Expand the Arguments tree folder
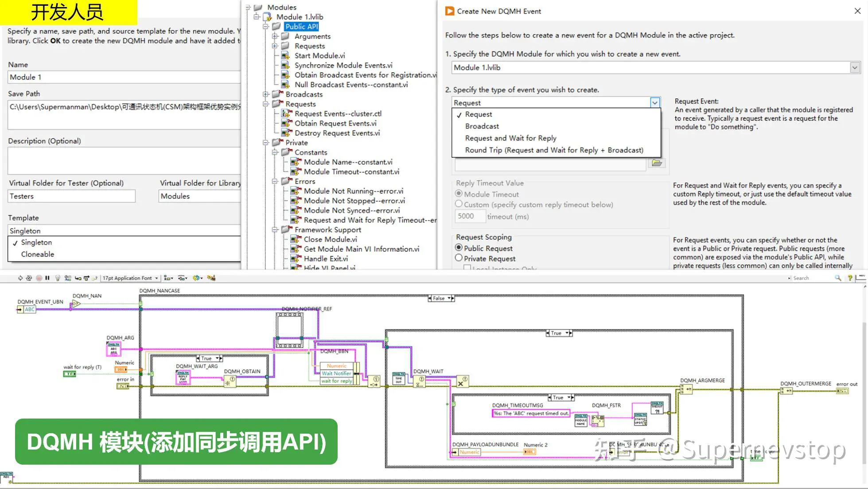The image size is (868, 489). point(275,36)
